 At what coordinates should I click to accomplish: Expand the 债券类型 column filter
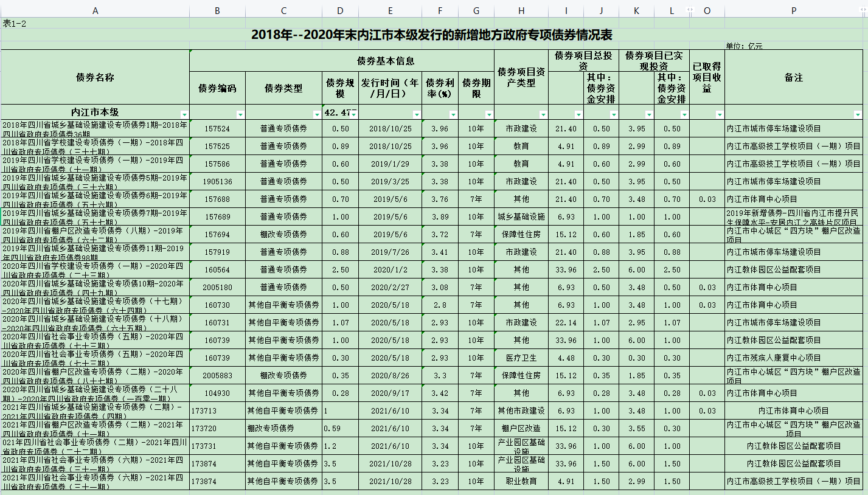(x=317, y=115)
